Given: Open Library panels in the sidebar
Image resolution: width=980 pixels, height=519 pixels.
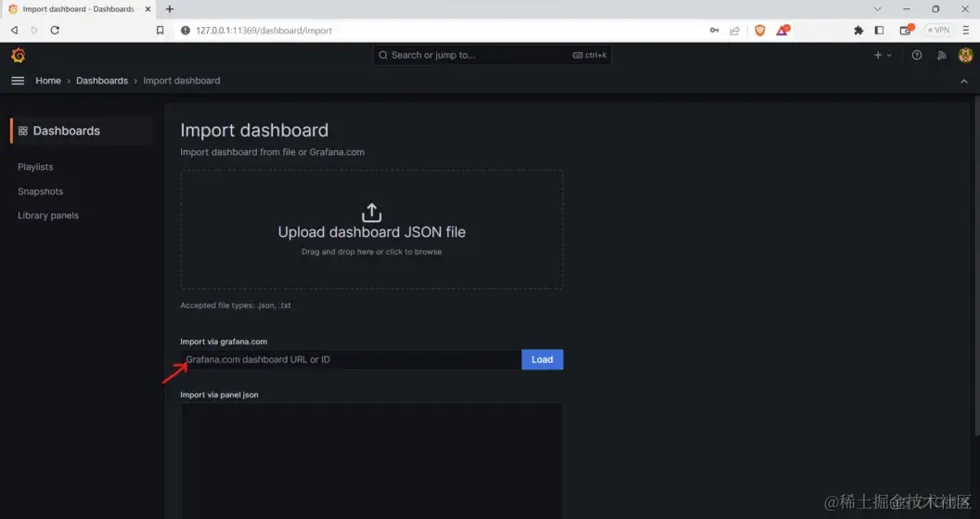Looking at the screenshot, I should pyautogui.click(x=48, y=215).
